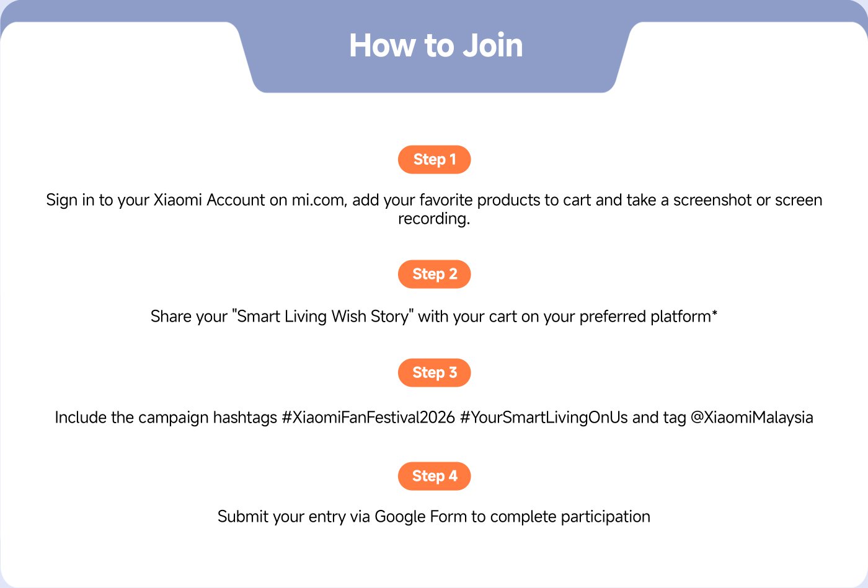Click the "How to Join" header tab
The image size is (868, 588).
coord(436,46)
